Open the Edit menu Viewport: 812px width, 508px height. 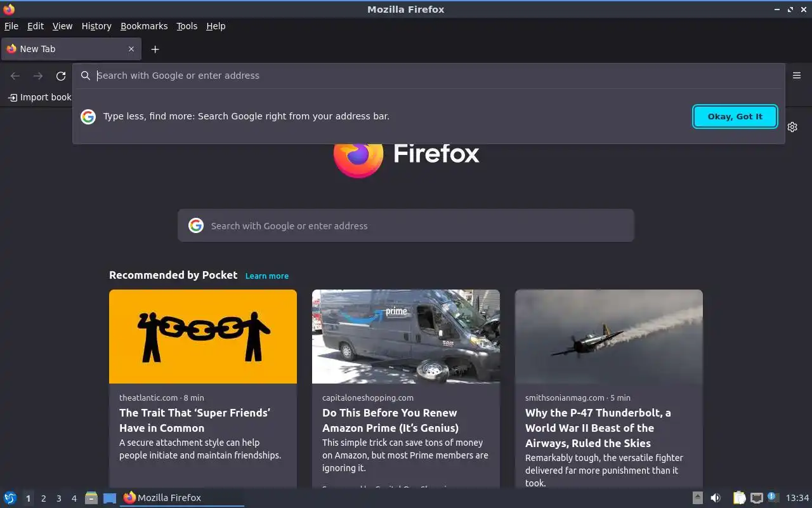click(x=36, y=26)
